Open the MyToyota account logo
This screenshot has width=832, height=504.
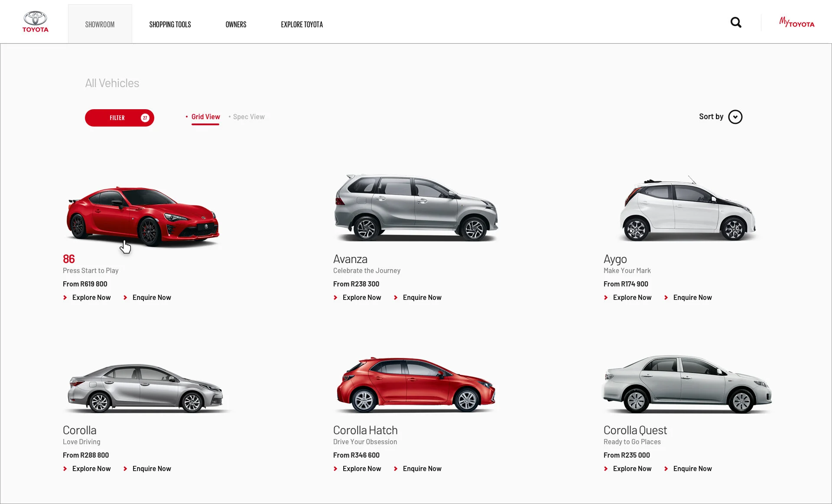(x=796, y=22)
